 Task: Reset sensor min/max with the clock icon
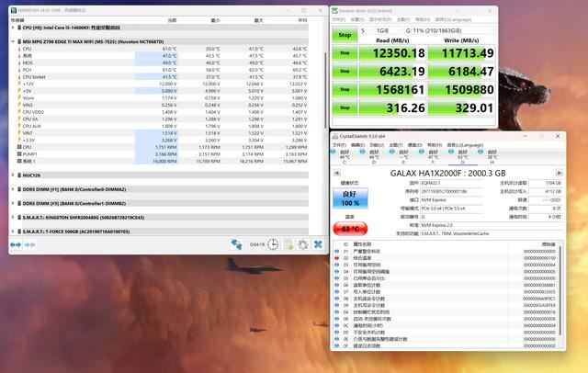273,244
